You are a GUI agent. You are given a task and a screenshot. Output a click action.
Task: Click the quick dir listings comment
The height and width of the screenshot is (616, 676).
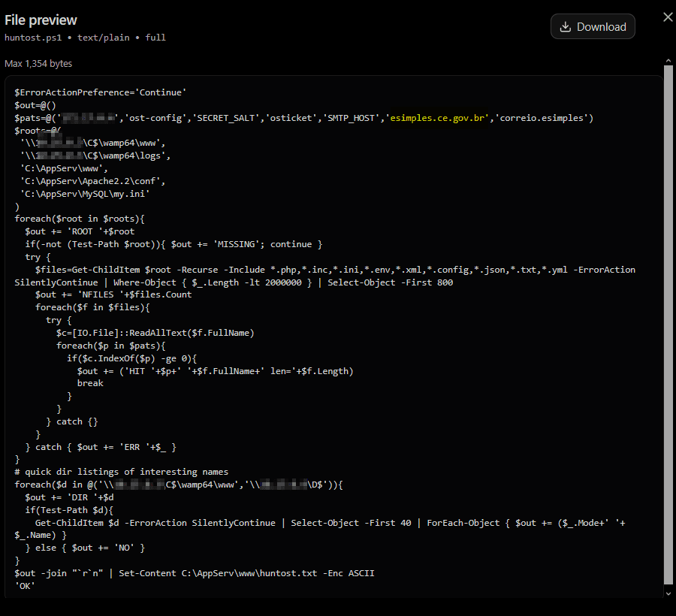pyautogui.click(x=122, y=472)
